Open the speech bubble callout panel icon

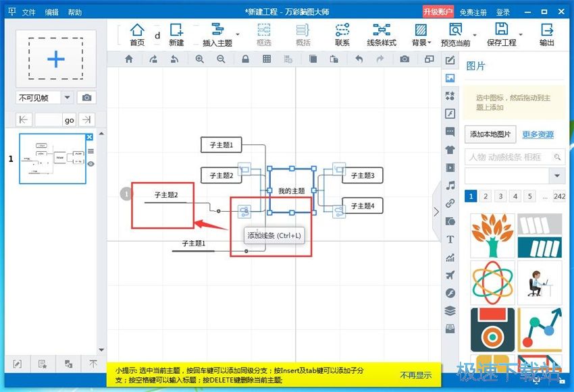pos(450,132)
